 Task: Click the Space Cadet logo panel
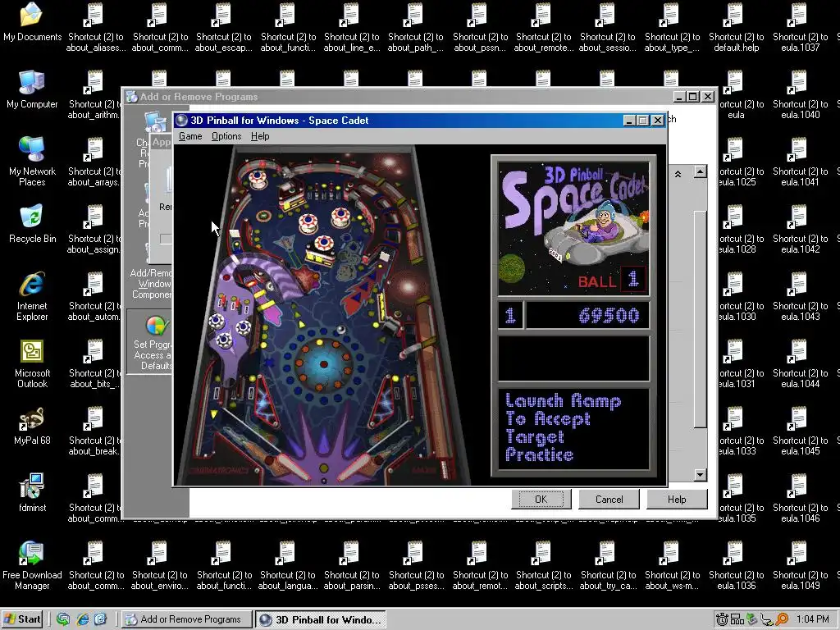click(573, 229)
